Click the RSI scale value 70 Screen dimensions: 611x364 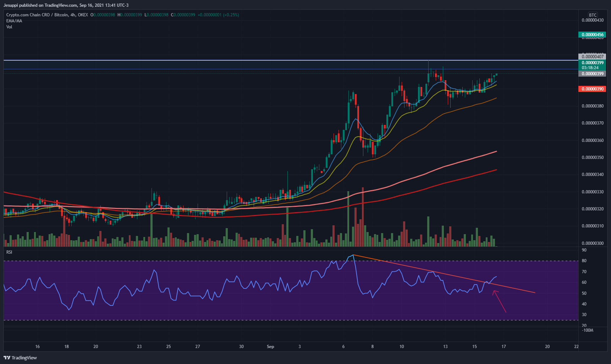[584, 272]
